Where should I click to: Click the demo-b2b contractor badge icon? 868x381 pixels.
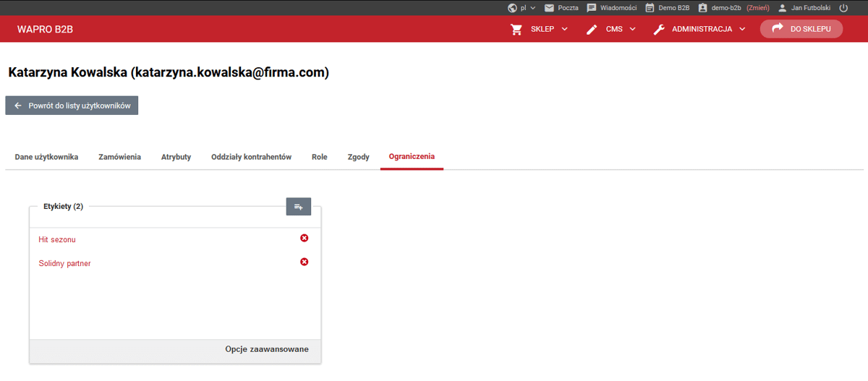tap(702, 8)
